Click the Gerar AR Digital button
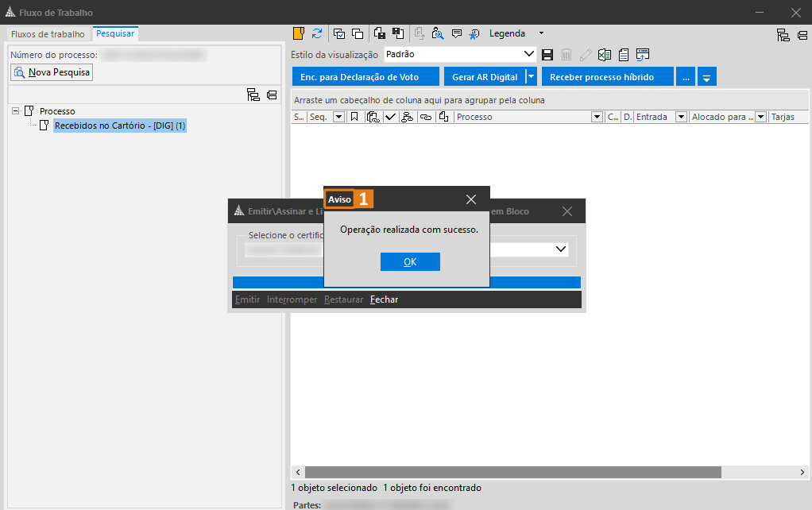 [x=485, y=76]
